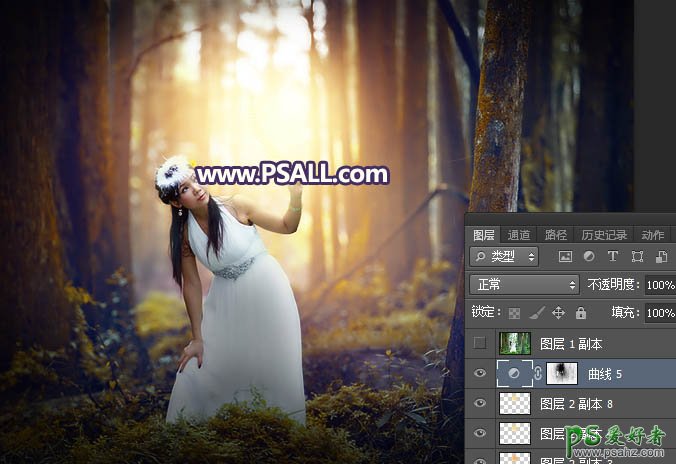
Task: Click lock transparent pixels icon
Action: (x=516, y=313)
